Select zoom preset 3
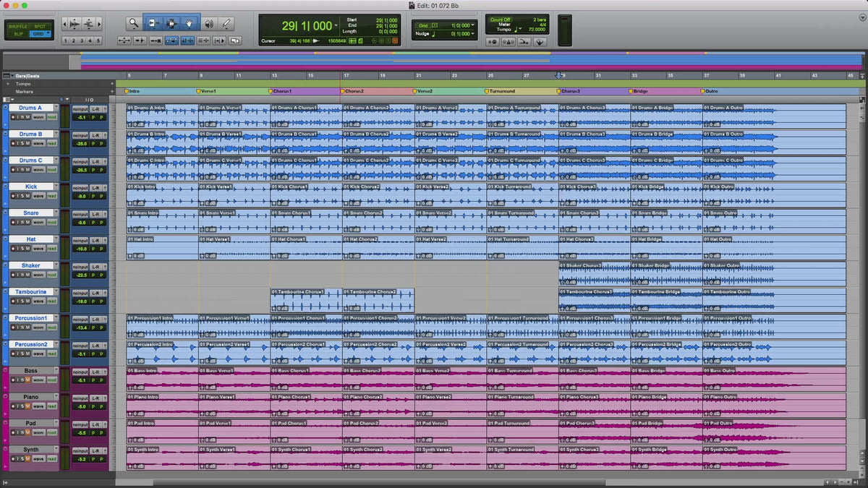 82,41
